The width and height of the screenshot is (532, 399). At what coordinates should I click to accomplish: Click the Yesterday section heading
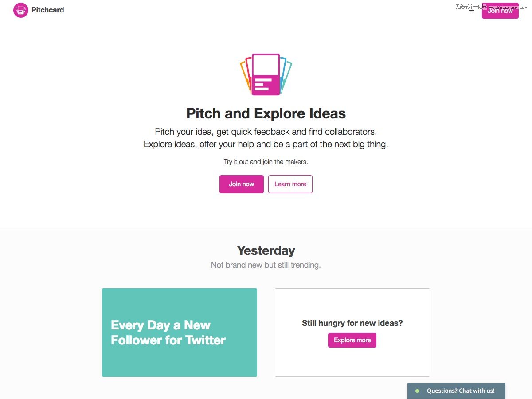point(266,250)
